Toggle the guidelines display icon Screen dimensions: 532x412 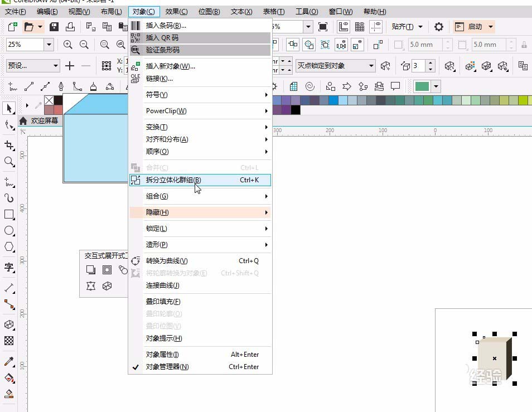pyautogui.click(x=376, y=27)
